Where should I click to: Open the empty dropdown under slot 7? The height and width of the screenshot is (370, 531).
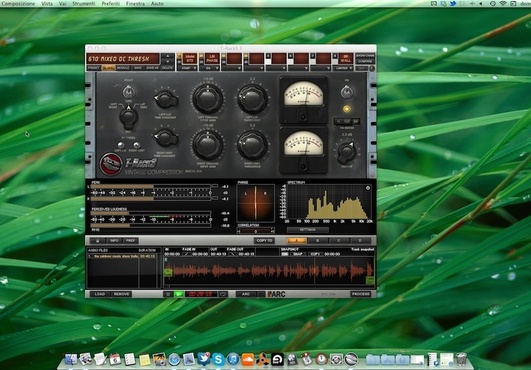[321, 68]
